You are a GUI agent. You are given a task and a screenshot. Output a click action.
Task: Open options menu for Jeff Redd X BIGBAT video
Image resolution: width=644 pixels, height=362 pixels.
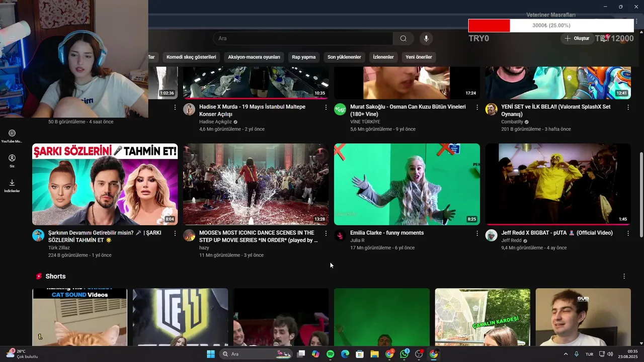pos(628,233)
